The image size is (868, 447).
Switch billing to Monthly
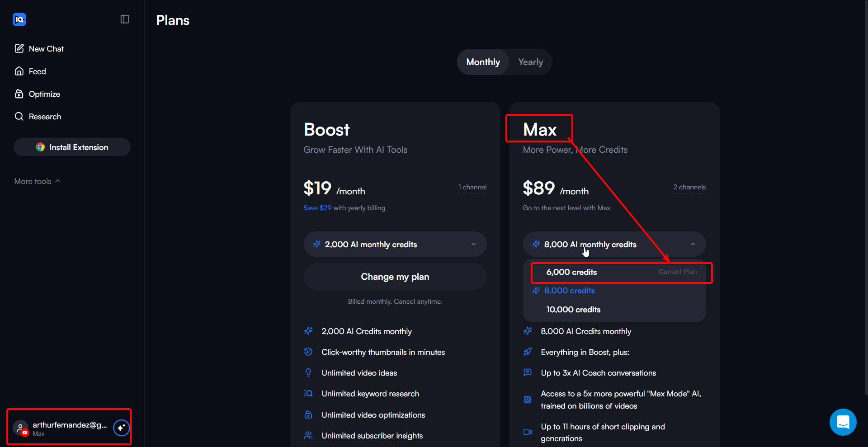click(483, 62)
